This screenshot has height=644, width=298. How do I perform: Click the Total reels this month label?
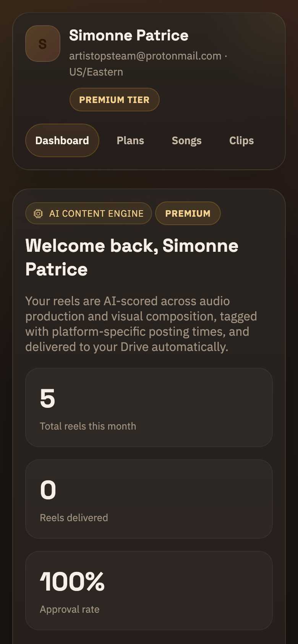(88, 426)
